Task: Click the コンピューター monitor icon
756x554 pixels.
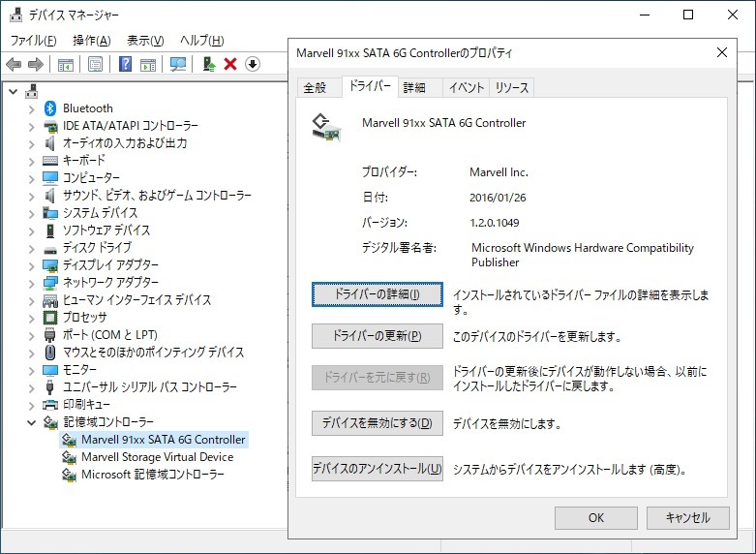Action: pyautogui.click(x=50, y=177)
